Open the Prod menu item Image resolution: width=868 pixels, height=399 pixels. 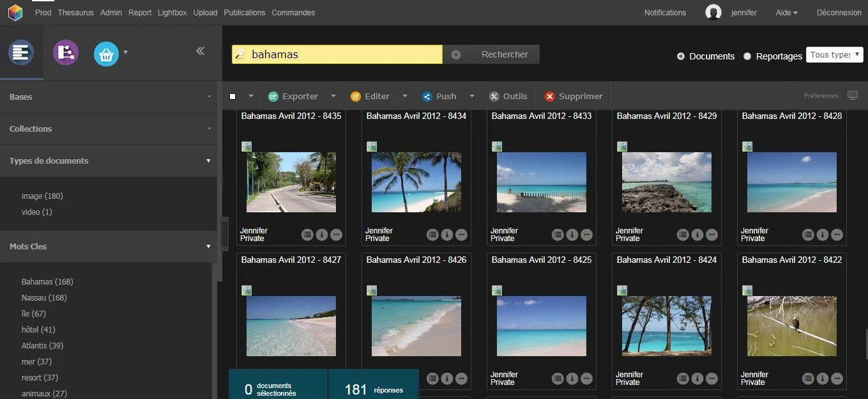click(x=43, y=13)
